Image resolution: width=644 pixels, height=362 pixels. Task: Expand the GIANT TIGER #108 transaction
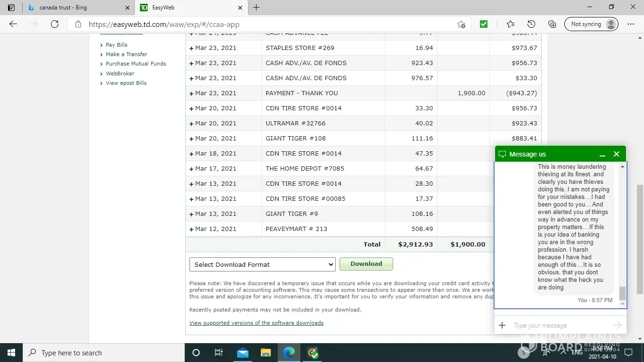(x=191, y=139)
